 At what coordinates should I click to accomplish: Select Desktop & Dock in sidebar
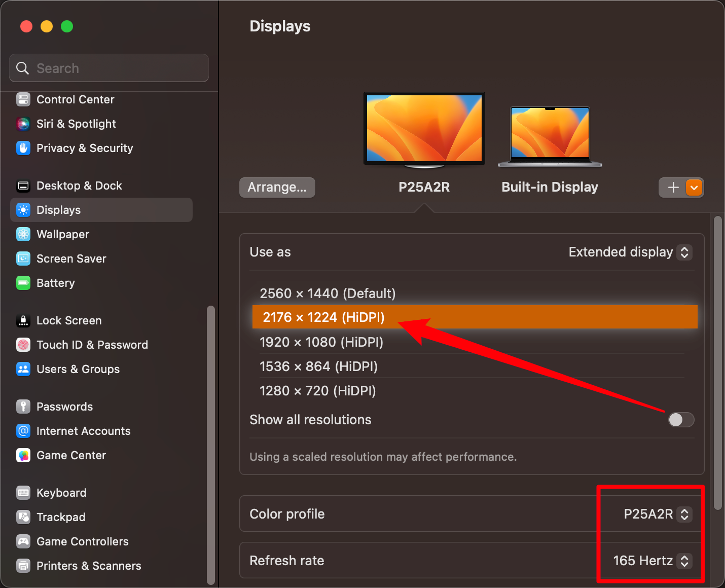coord(79,186)
